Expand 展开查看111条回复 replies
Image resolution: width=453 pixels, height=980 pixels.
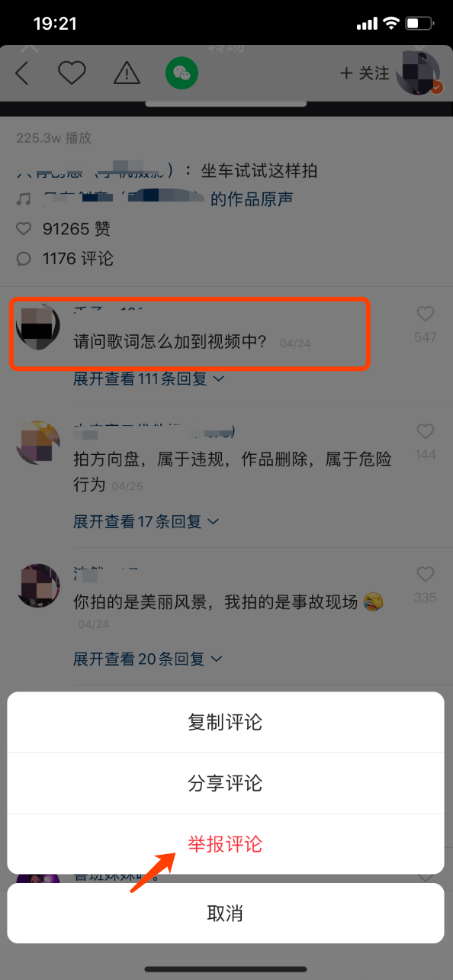coord(149,379)
